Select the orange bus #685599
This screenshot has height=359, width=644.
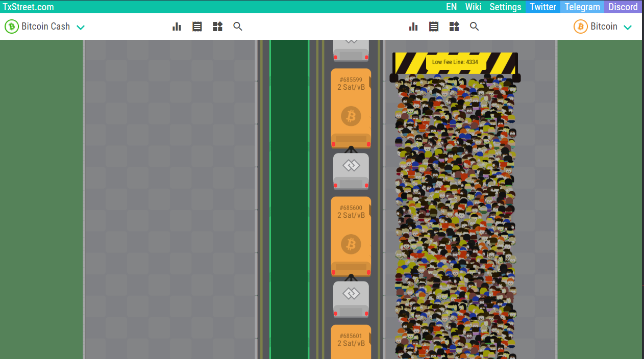click(351, 109)
